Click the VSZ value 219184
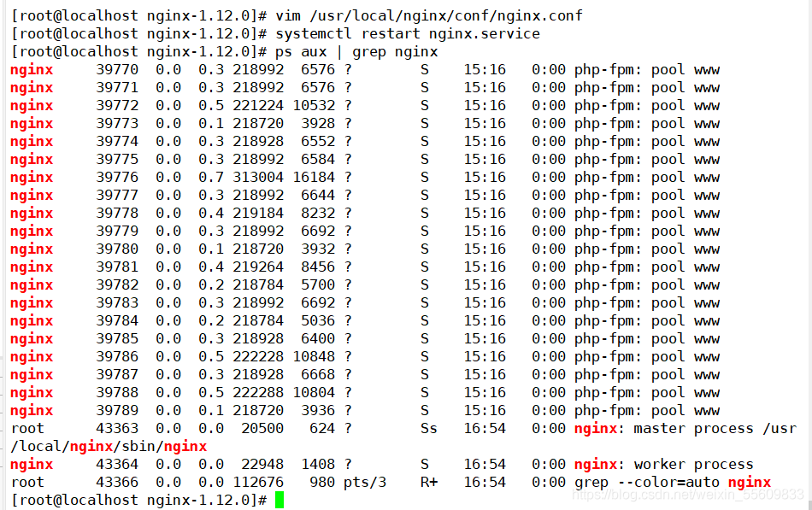Screen dimensions: 812x510 [258, 214]
